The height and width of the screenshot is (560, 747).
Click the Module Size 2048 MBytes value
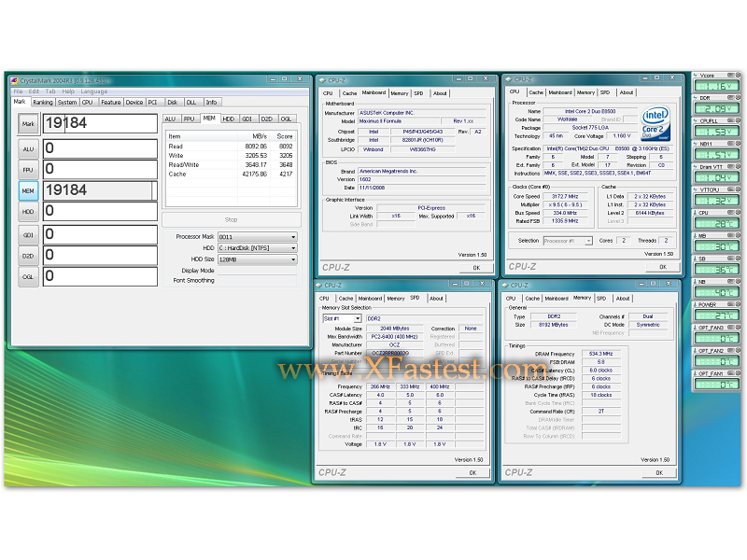(394, 329)
